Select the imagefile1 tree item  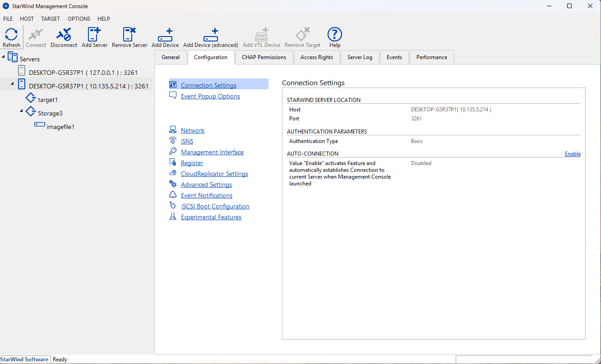tap(60, 127)
